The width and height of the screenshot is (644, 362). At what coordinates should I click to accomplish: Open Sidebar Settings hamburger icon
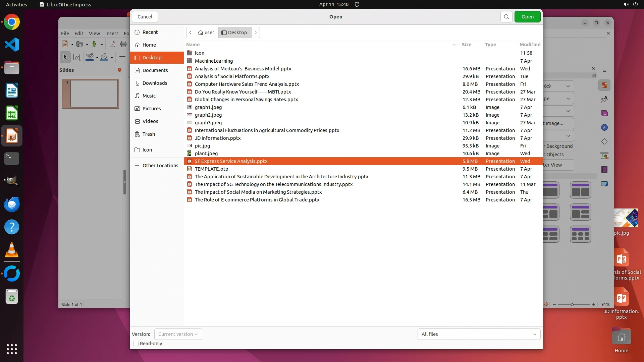604,70
